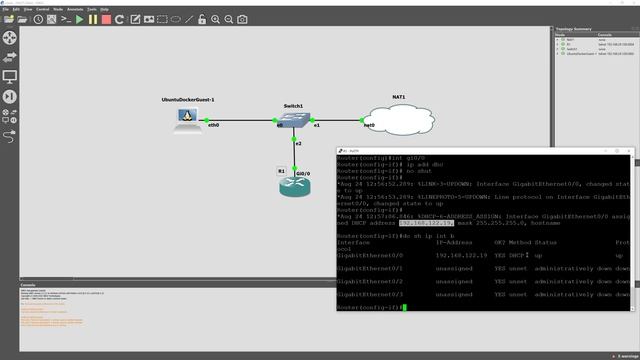This screenshot has height=360, width=640.
Task: Click the eth0 interface label
Action: click(x=213, y=125)
